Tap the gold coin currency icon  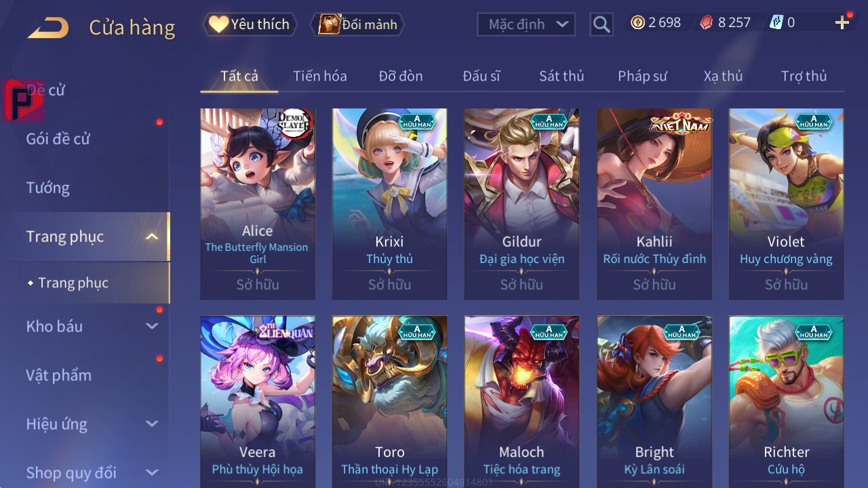pos(637,22)
